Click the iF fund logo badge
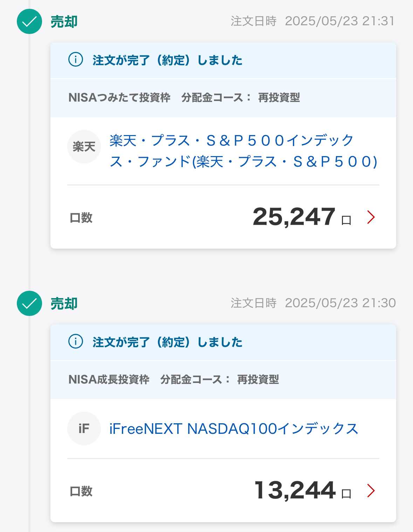 point(84,429)
